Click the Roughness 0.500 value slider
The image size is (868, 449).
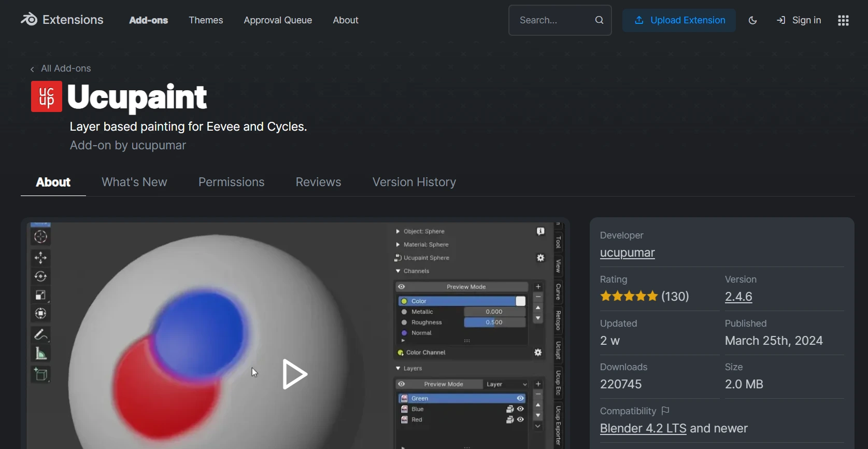pos(494,322)
